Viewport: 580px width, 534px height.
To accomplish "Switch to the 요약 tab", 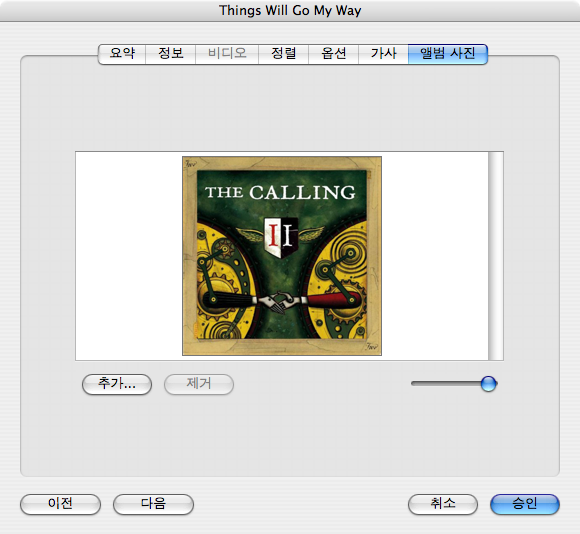I will [x=122, y=54].
